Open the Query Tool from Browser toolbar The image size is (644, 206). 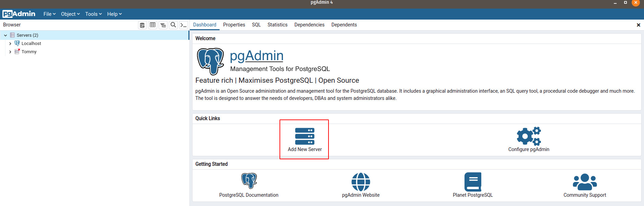point(142,25)
